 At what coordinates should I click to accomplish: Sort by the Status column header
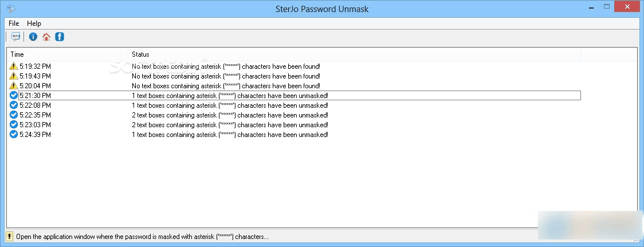click(x=355, y=54)
